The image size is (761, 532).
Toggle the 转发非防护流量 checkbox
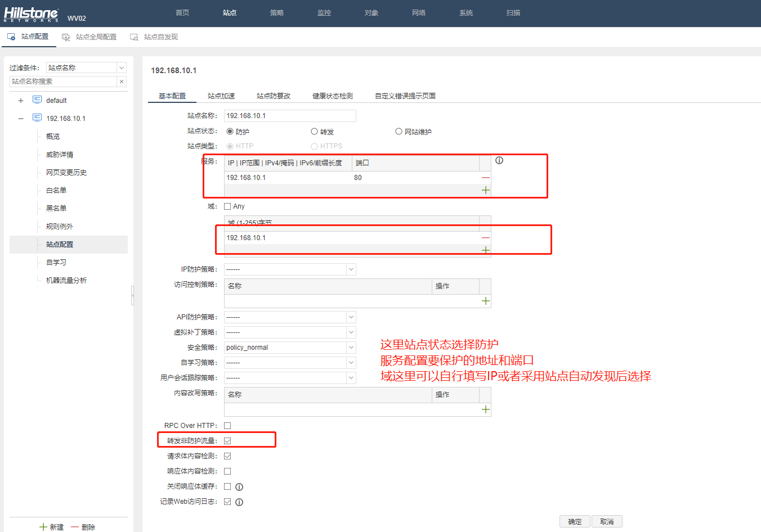pyautogui.click(x=227, y=441)
